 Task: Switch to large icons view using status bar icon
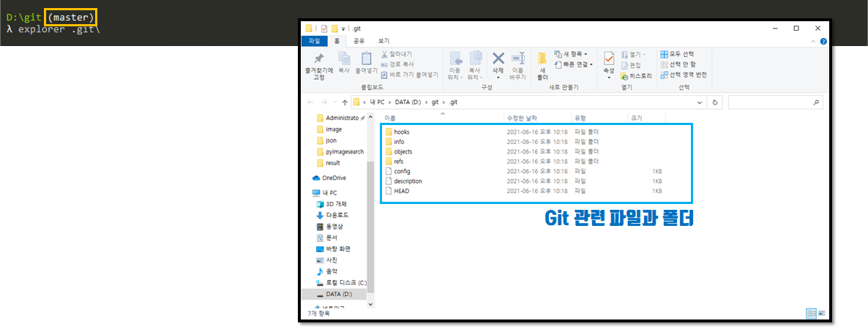[x=821, y=314]
